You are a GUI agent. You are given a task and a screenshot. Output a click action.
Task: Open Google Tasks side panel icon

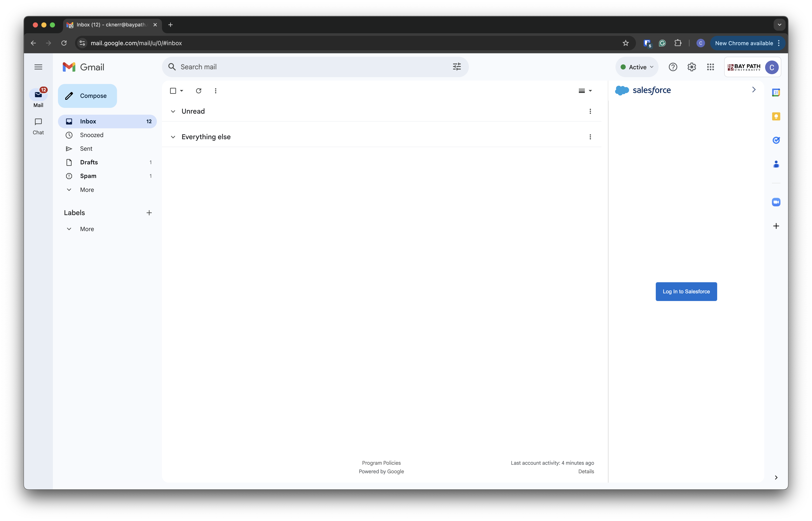(776, 140)
